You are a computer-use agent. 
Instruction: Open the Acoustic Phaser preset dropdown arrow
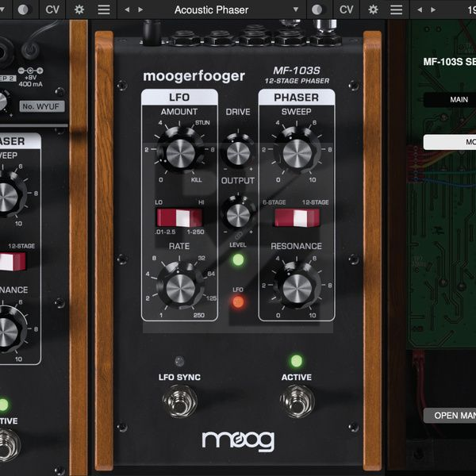pyautogui.click(x=296, y=10)
